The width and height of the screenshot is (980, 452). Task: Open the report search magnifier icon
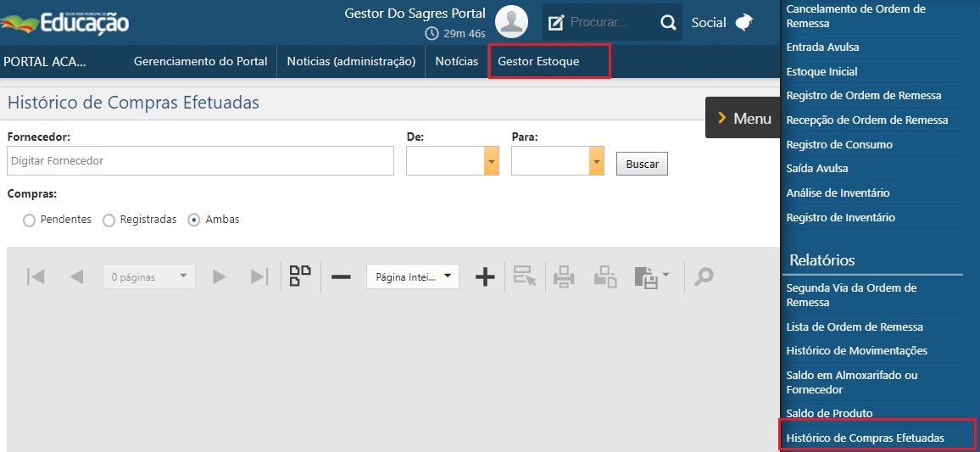click(704, 276)
